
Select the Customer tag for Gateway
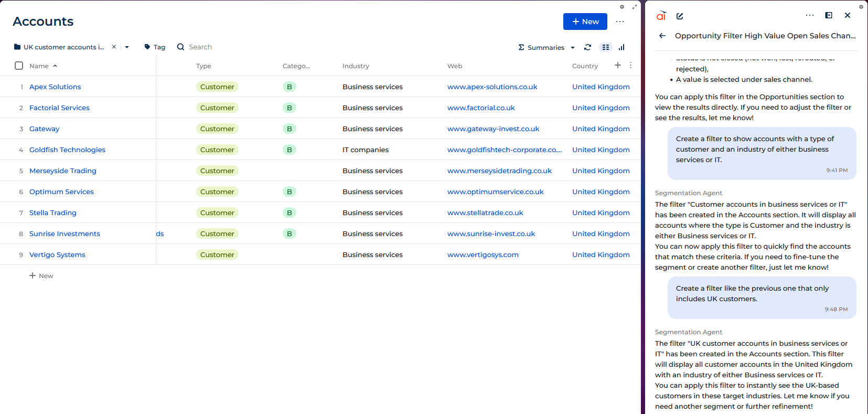217,129
